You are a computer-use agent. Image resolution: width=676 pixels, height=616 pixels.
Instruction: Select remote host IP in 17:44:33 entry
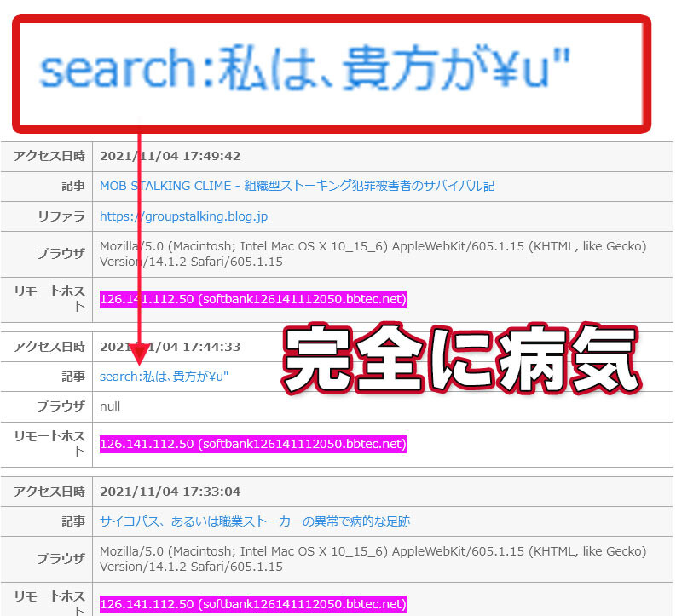[x=253, y=444]
